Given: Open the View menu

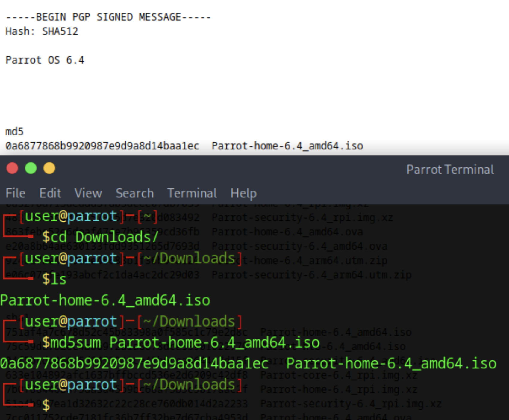Looking at the screenshot, I should [88, 193].
